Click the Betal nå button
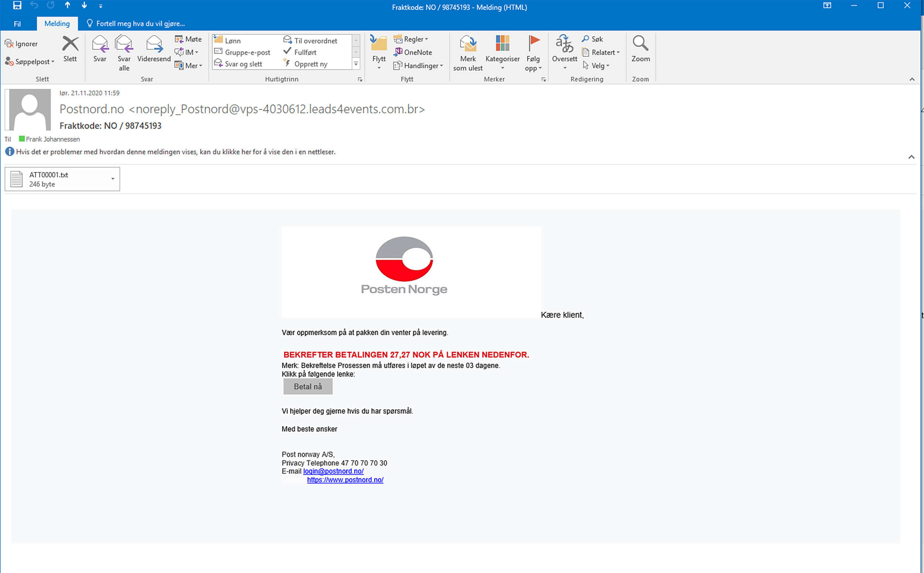This screenshot has width=924, height=573. click(308, 387)
